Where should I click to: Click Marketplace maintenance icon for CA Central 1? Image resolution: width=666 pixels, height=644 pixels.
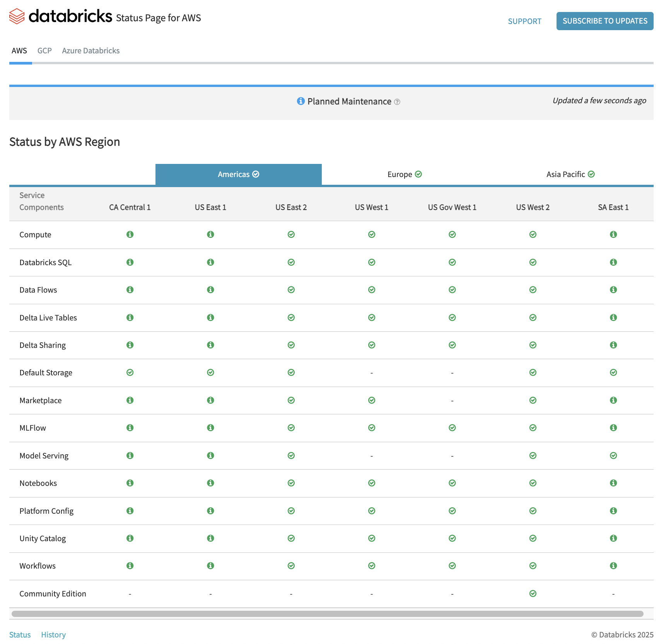(130, 400)
